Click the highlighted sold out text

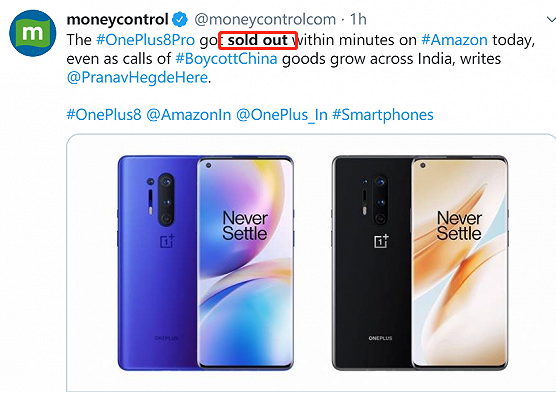pyautogui.click(x=258, y=40)
